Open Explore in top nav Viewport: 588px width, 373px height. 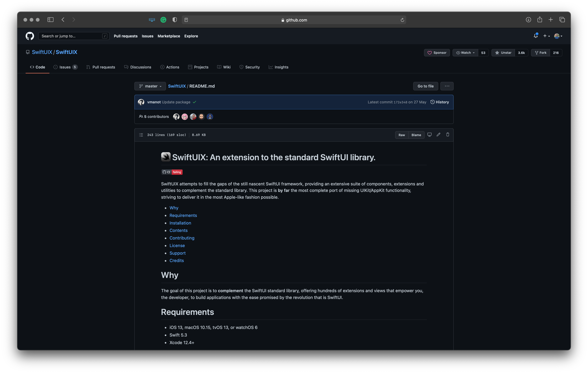point(191,36)
